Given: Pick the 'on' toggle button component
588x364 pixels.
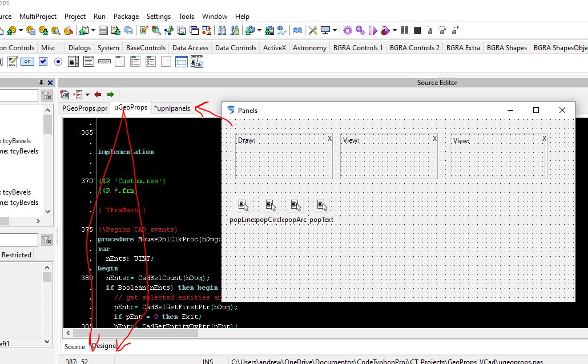Looking at the screenshot, I should coord(27,62).
